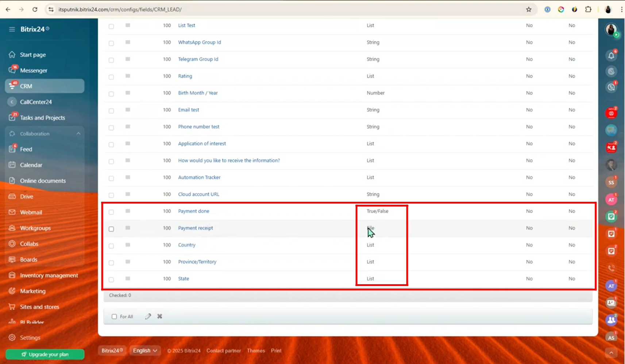Open the Marketing icon in sidebar
Viewport: 625px width, 364px height.
(12, 291)
